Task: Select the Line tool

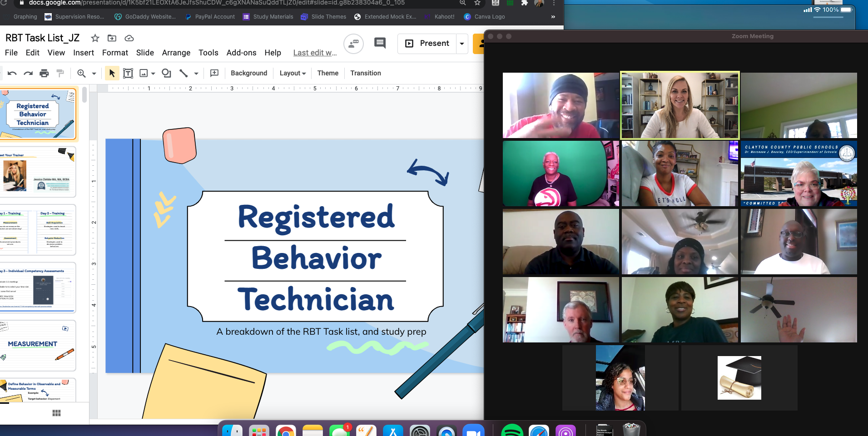Action: (184, 73)
